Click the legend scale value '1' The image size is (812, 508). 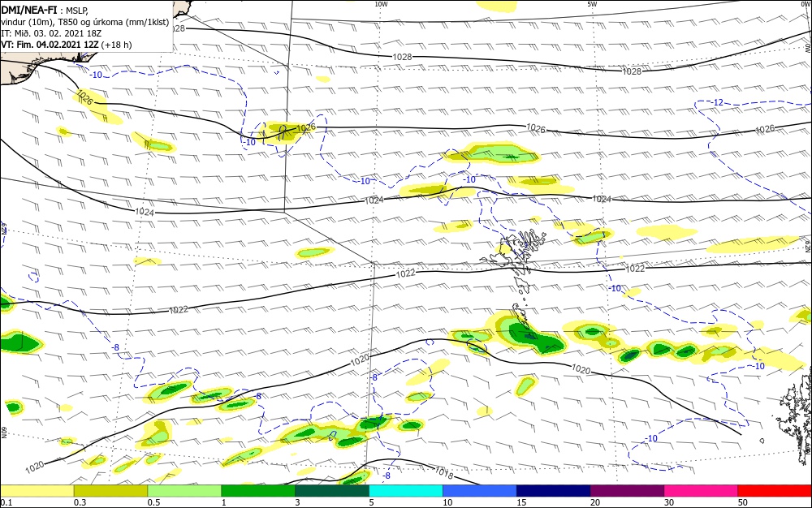point(224,502)
